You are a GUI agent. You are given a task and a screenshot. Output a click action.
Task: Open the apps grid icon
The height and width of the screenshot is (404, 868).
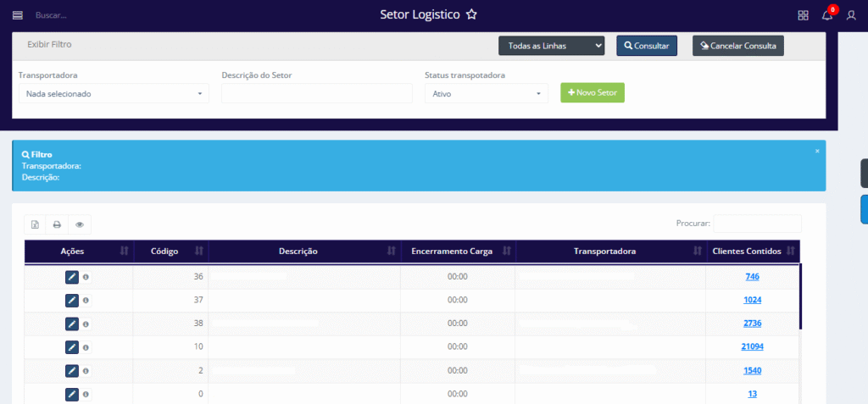[803, 15]
